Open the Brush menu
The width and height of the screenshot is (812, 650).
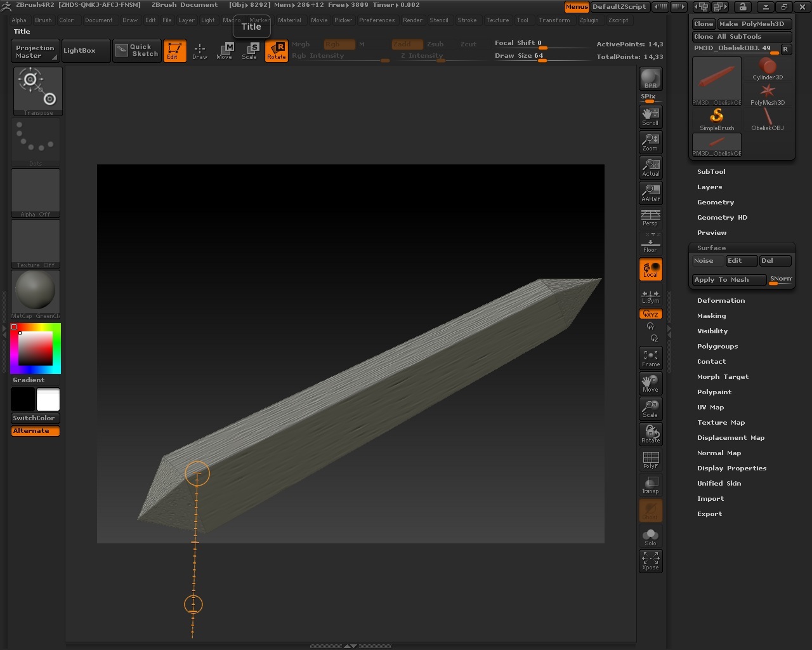43,20
